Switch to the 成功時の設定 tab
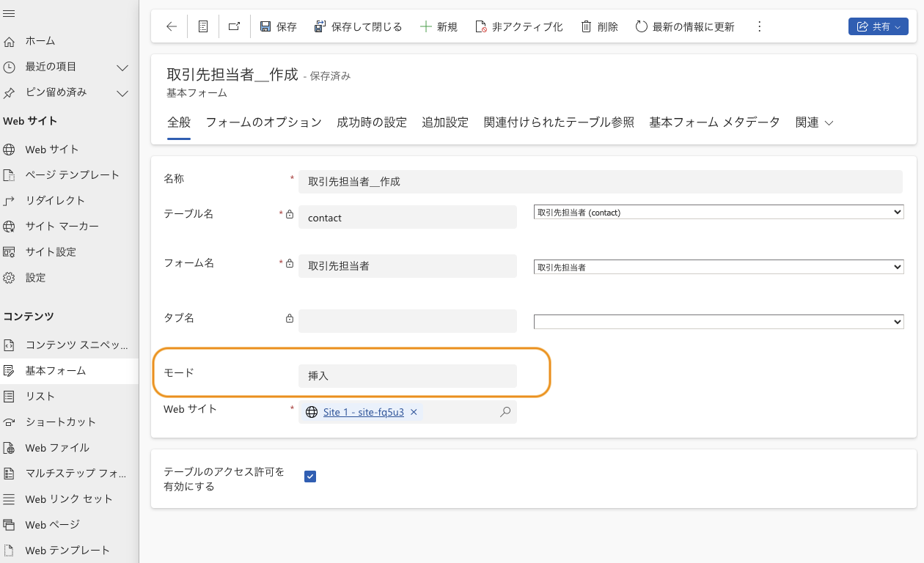This screenshot has height=563, width=924. pos(371,122)
